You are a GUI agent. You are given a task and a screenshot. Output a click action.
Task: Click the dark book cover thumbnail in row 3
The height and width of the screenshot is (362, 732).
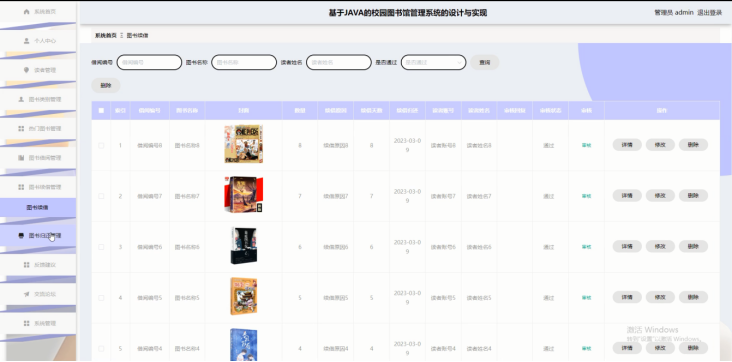click(243, 246)
